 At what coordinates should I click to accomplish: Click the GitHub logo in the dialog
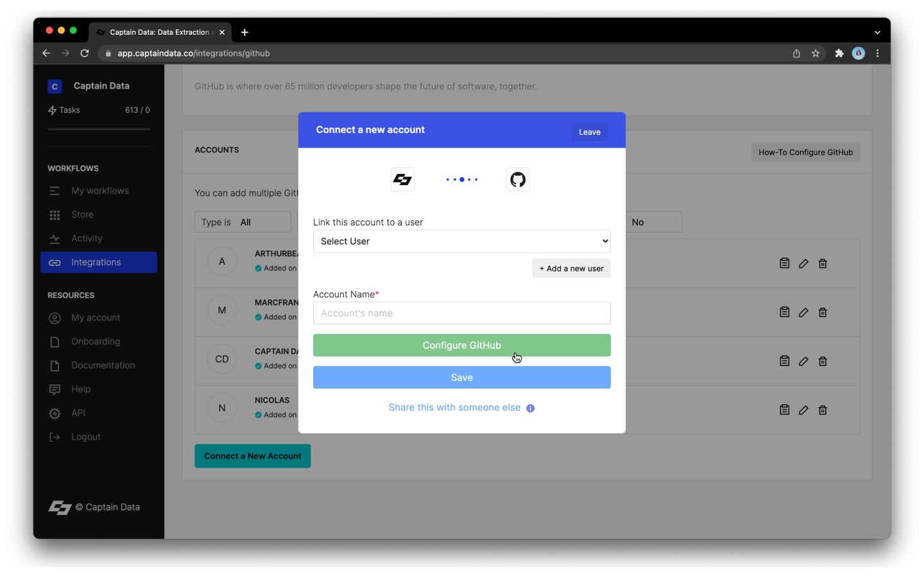[518, 179]
